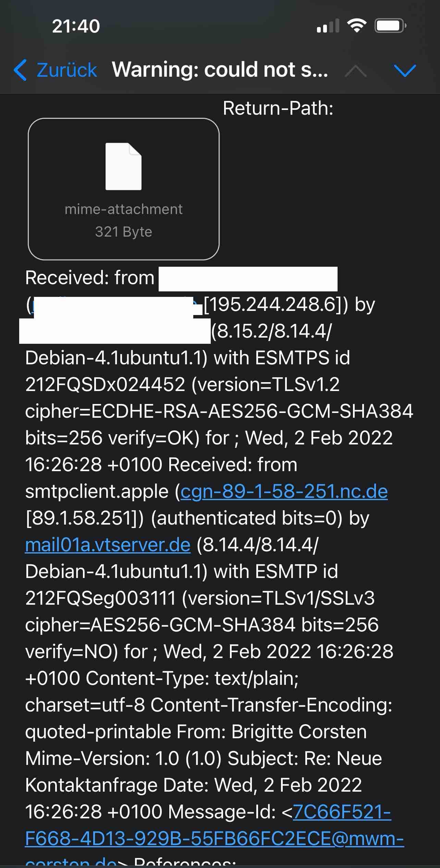Image resolution: width=440 pixels, height=868 pixels.
Task: Tap the Wi-Fi status icon
Action: click(357, 26)
